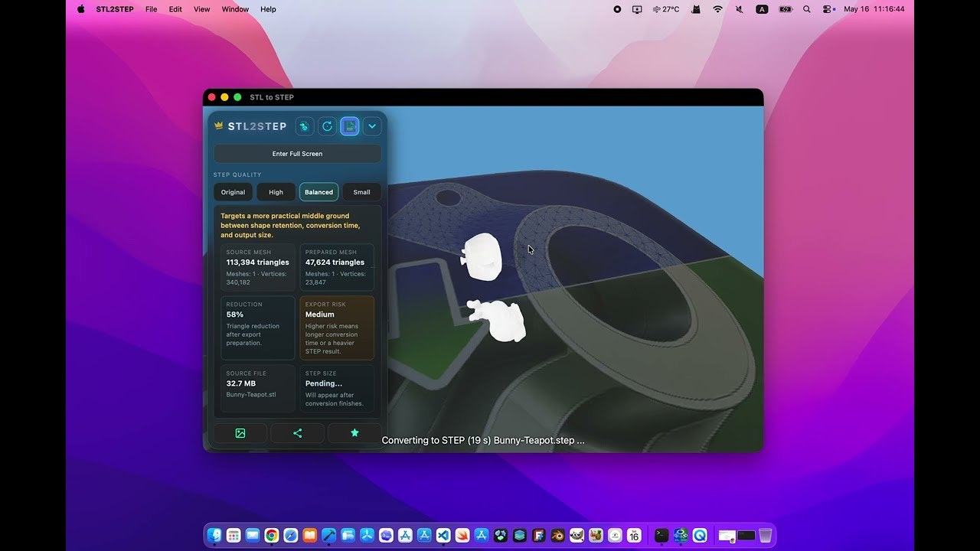Open the Trash in the dock

[x=765, y=536]
